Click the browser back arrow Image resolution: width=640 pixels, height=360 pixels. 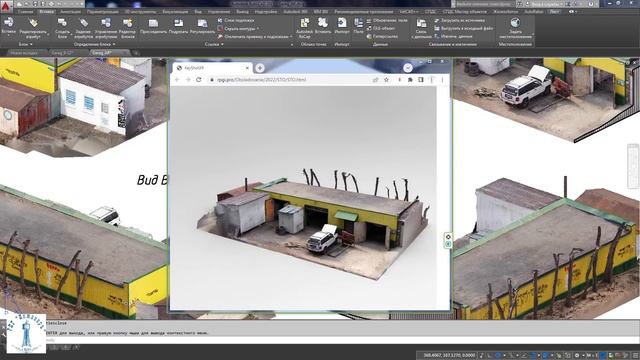click(x=177, y=80)
